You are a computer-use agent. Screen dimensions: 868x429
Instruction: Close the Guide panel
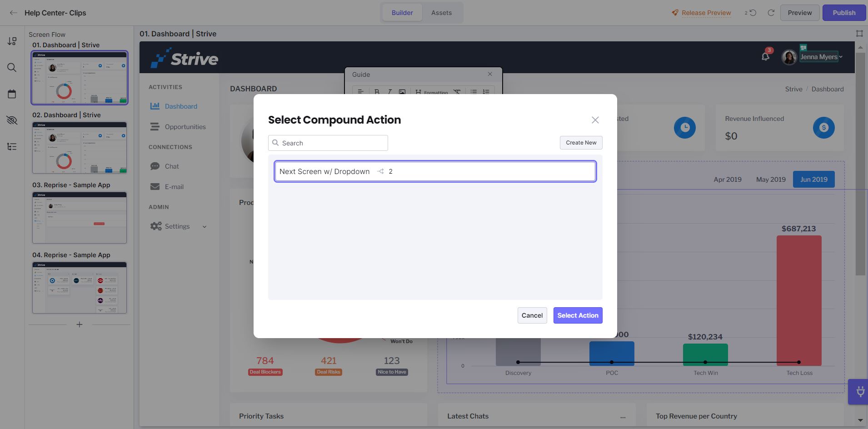[490, 74]
